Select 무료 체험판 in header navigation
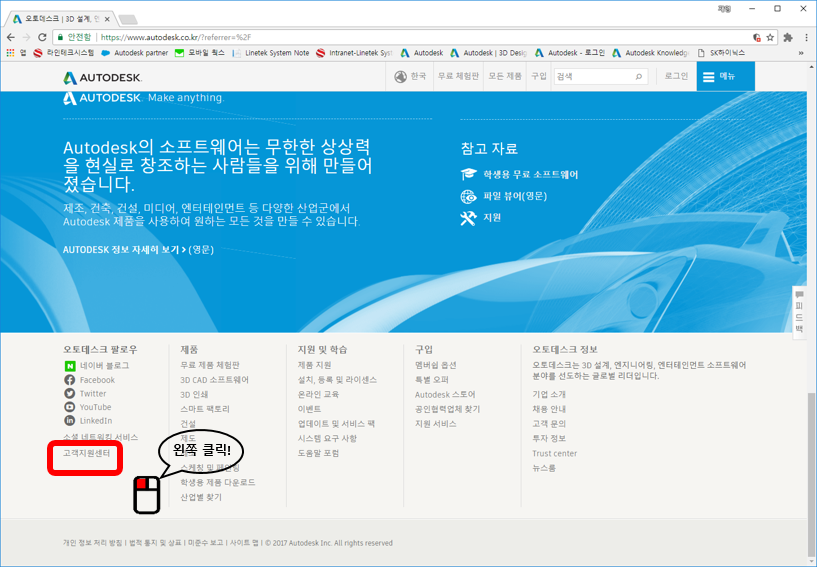The height and width of the screenshot is (567, 817). pos(458,77)
